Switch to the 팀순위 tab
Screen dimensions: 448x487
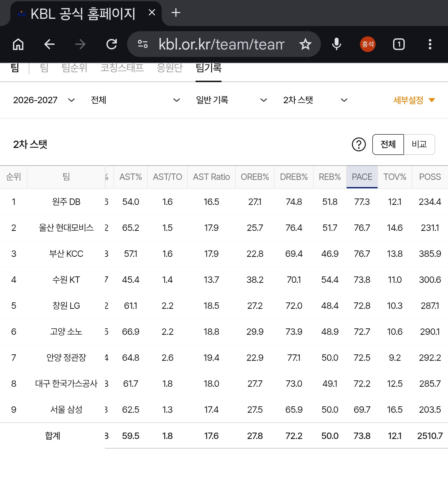74,68
